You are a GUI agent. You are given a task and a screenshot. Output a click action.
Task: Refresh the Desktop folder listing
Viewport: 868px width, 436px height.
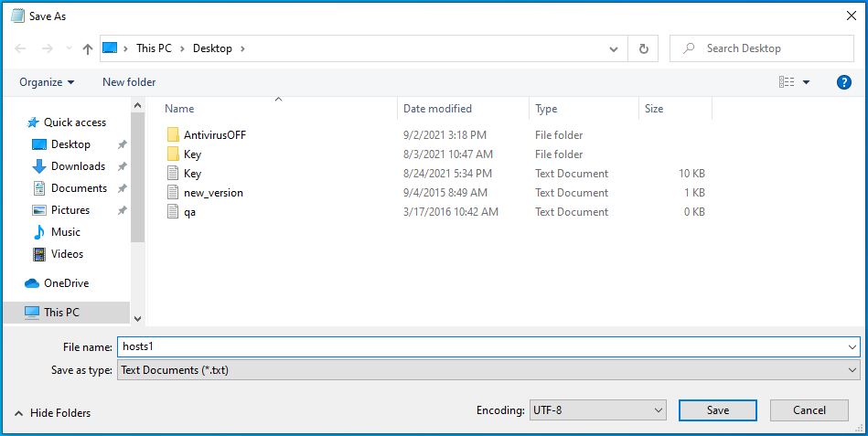[644, 48]
